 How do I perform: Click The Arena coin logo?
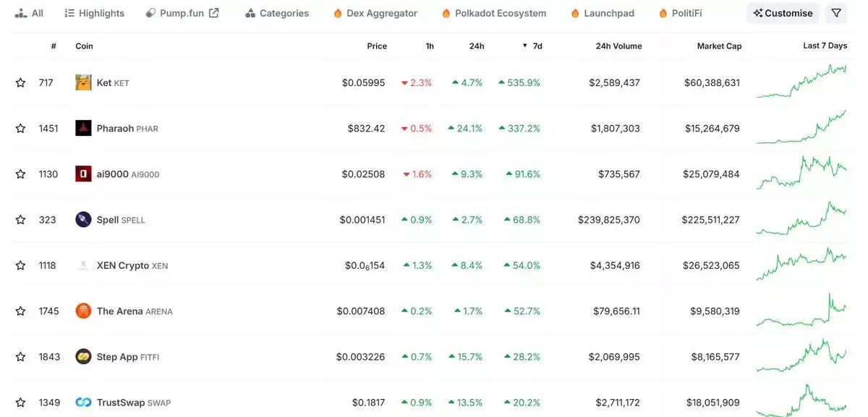(x=83, y=311)
